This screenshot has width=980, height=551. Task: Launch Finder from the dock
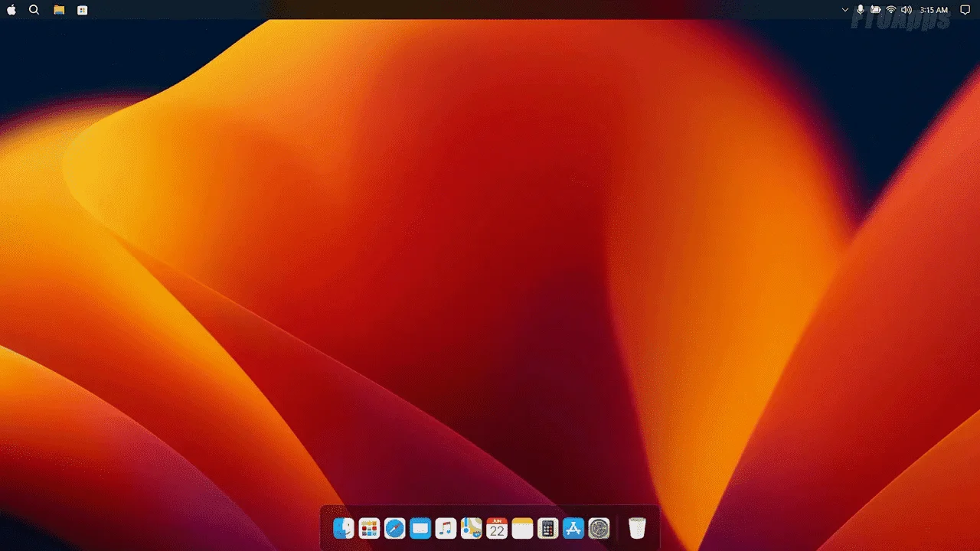click(x=344, y=528)
